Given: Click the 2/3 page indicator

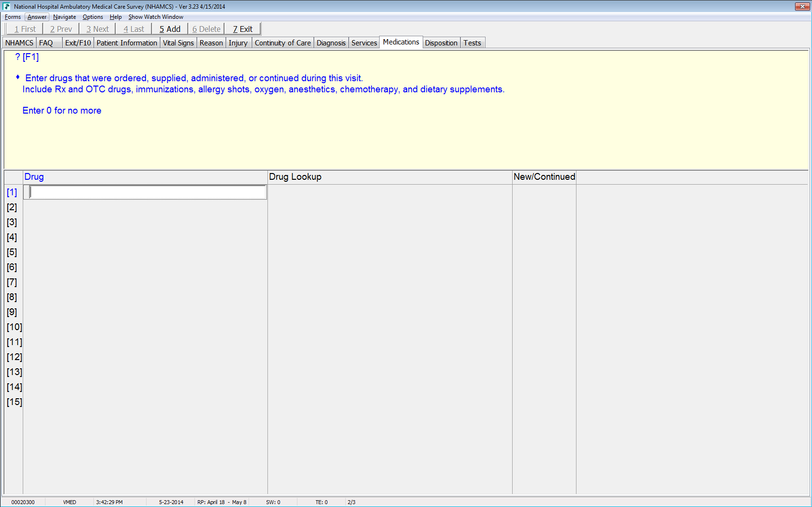Looking at the screenshot, I should coord(352,502).
